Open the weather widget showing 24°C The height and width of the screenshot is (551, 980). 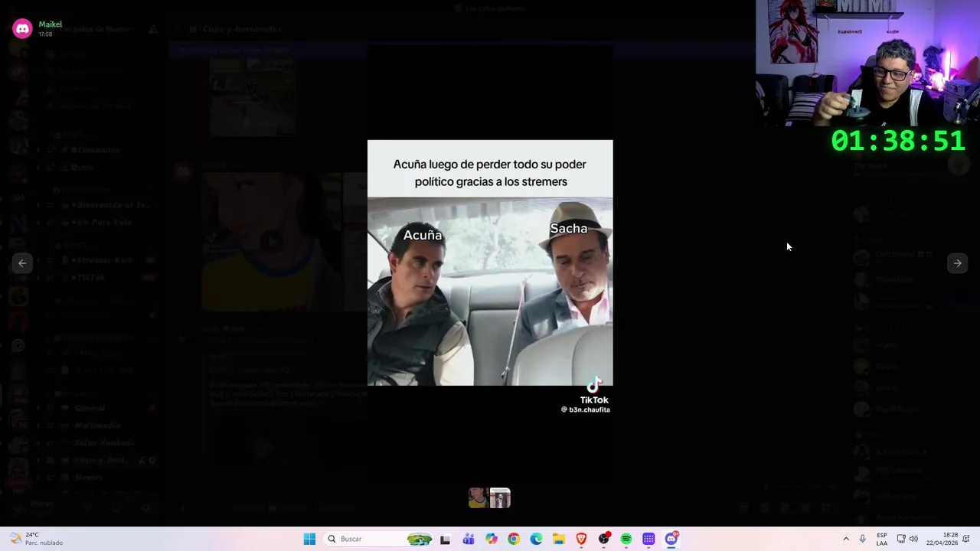(x=37, y=539)
